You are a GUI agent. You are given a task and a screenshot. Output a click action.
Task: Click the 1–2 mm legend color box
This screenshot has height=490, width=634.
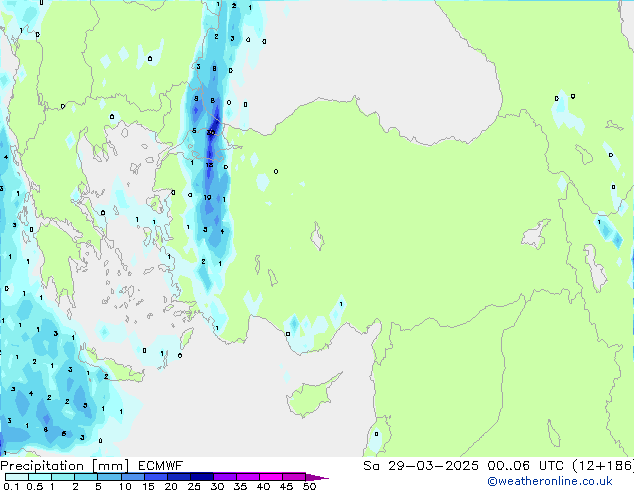pos(63,477)
